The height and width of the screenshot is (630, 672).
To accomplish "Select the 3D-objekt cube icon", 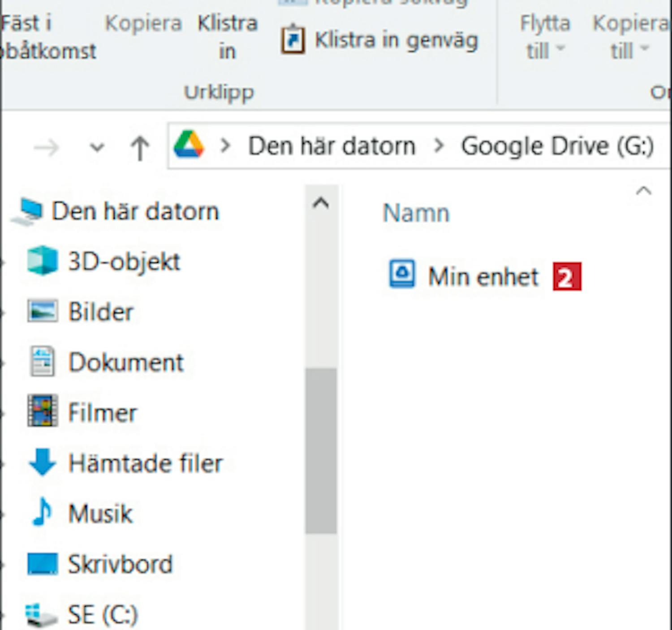I will pyautogui.click(x=42, y=261).
